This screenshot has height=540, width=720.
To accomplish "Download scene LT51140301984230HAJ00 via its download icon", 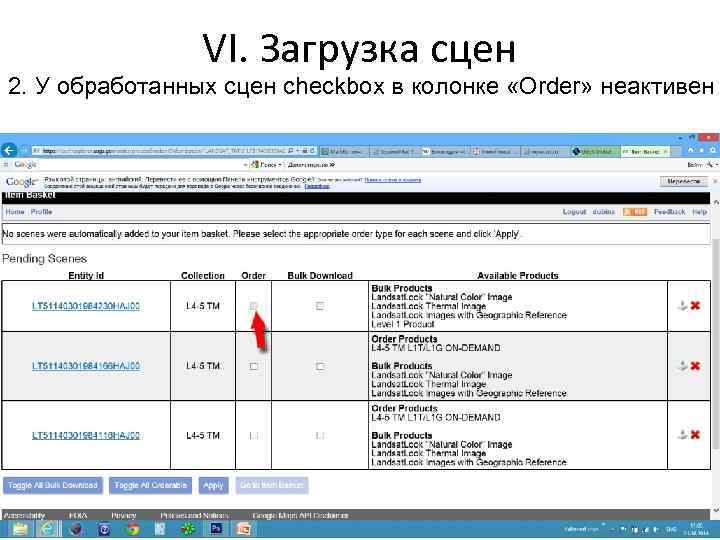I will pyautogui.click(x=682, y=306).
